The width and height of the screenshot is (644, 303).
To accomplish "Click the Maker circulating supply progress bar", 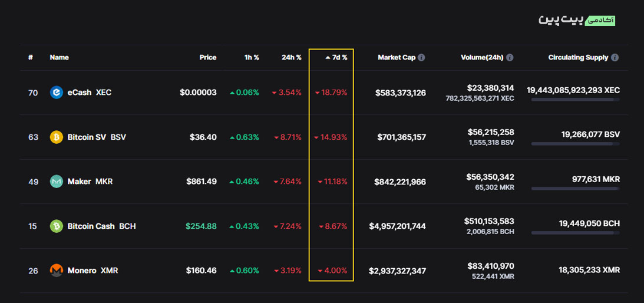I will coord(576,188).
